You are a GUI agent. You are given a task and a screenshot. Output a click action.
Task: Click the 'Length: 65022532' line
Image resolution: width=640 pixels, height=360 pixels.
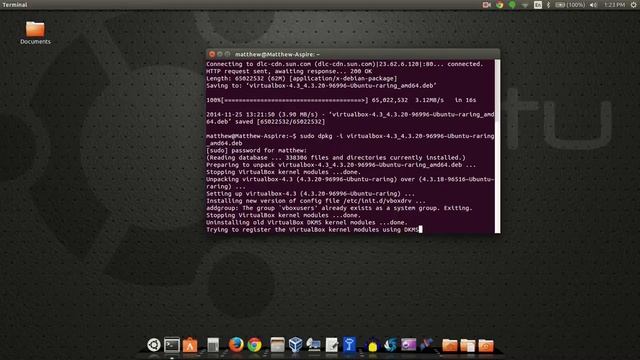pyautogui.click(x=302, y=78)
